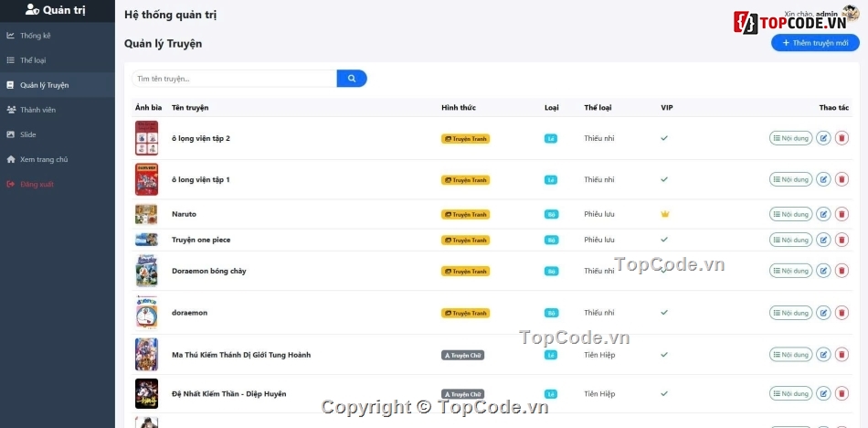Delete Ma Thú Kiếm Thánh story
The image size is (868, 428).
pos(842,355)
